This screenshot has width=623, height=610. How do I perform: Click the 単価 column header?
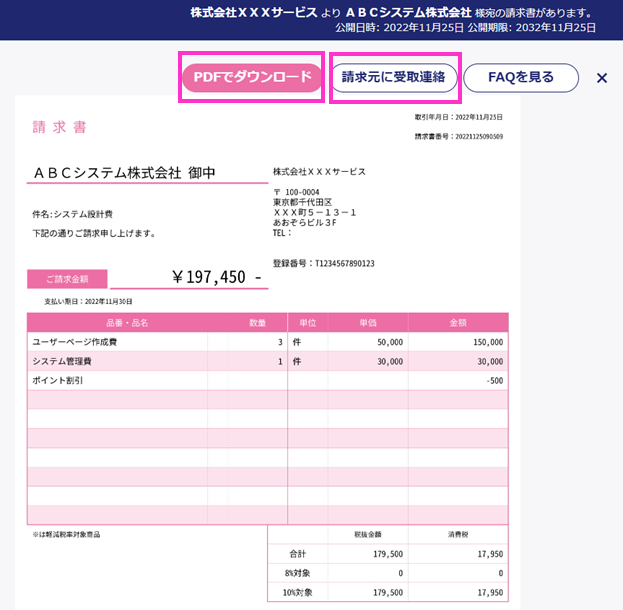tap(368, 323)
